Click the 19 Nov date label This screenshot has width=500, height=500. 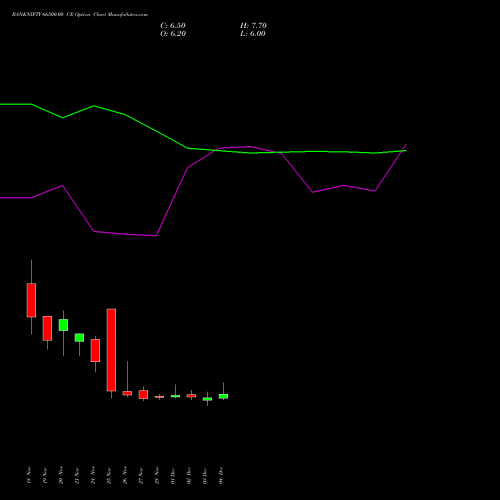coord(45,475)
